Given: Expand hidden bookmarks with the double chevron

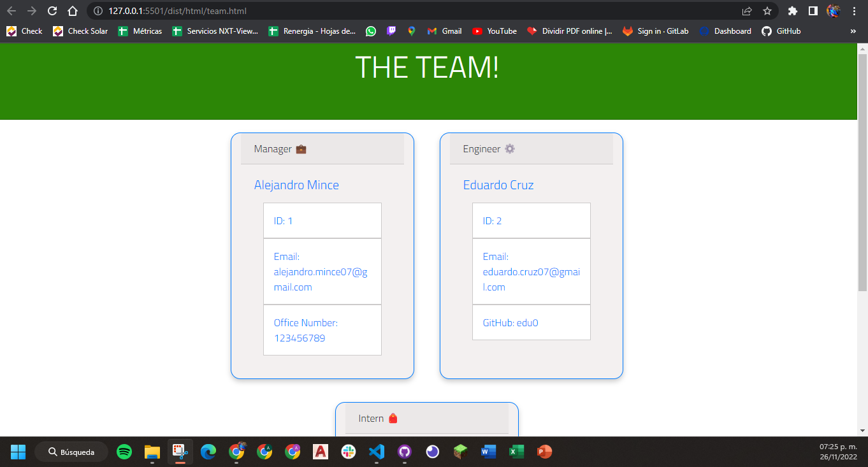Looking at the screenshot, I should click(x=853, y=31).
